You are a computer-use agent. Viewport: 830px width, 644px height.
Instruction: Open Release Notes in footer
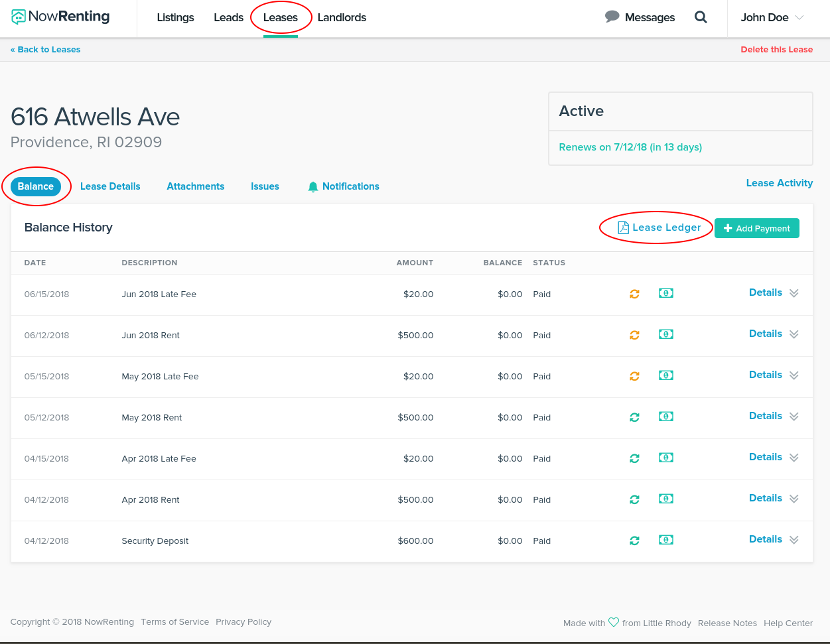(727, 623)
